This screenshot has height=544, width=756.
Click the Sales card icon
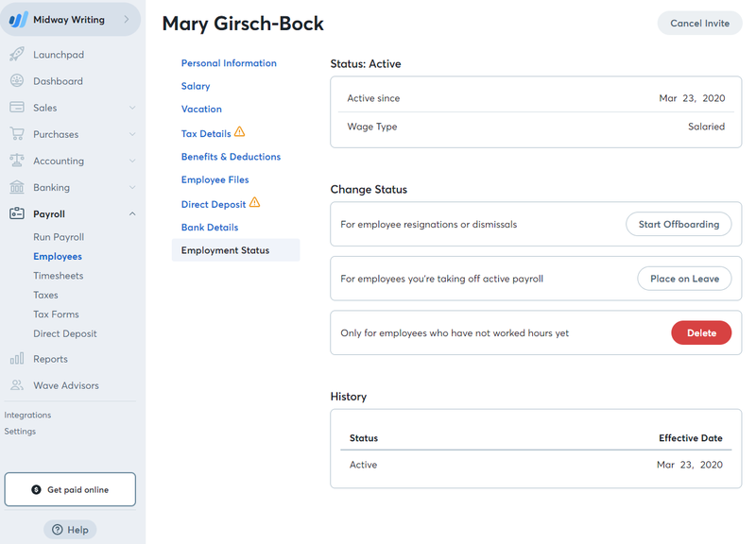point(17,107)
